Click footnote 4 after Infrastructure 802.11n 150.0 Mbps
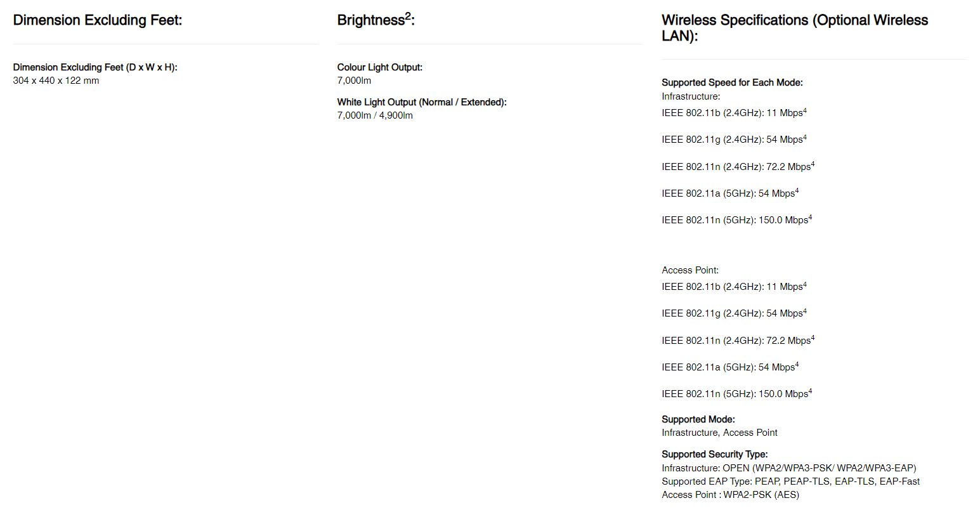The width and height of the screenshot is (980, 517). tap(810, 218)
